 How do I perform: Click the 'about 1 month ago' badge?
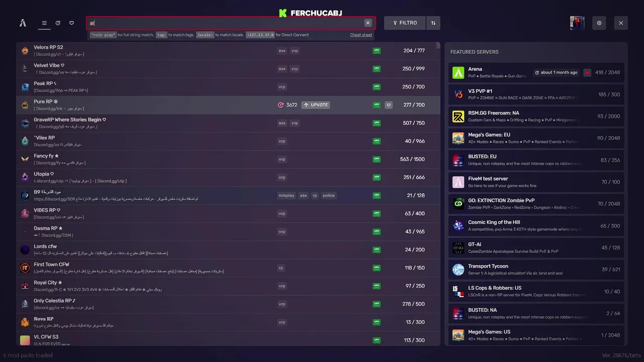(556, 72)
